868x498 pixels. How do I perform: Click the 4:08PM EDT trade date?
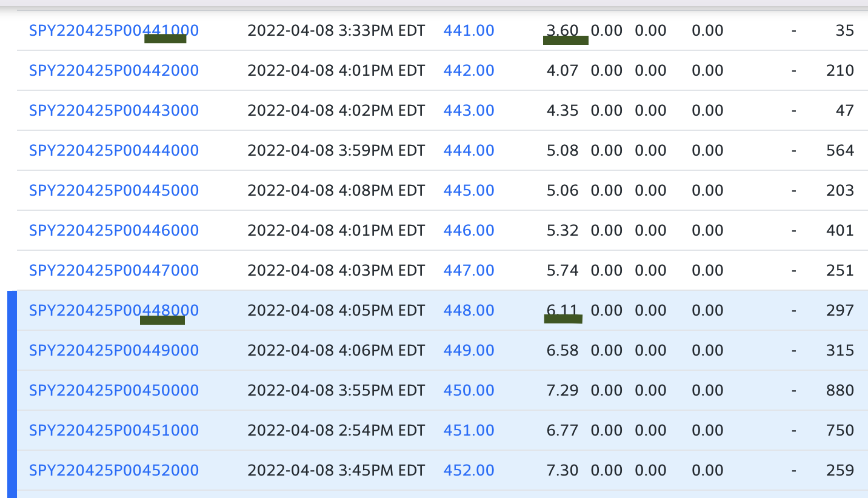tap(336, 190)
